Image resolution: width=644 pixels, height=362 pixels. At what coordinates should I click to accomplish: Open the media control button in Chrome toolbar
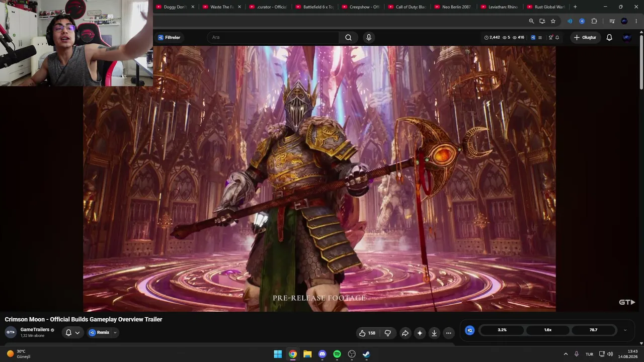point(612,21)
